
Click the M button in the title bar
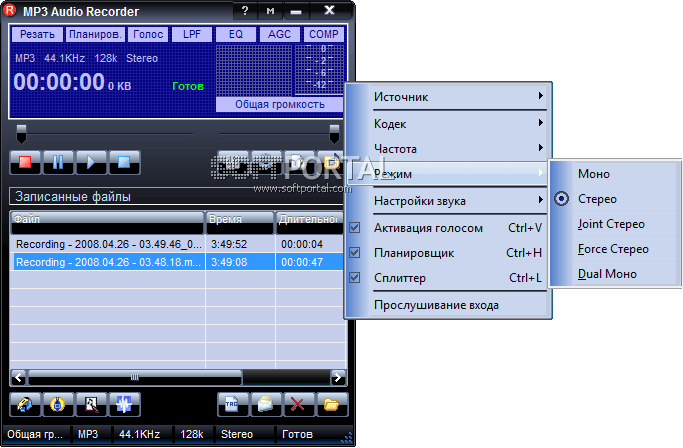(270, 10)
